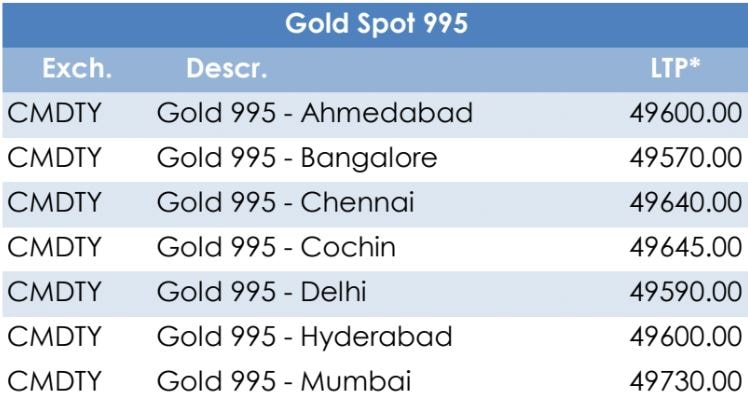
Task: Select the Gold 995 - Hyderabad description
Action: point(304,336)
